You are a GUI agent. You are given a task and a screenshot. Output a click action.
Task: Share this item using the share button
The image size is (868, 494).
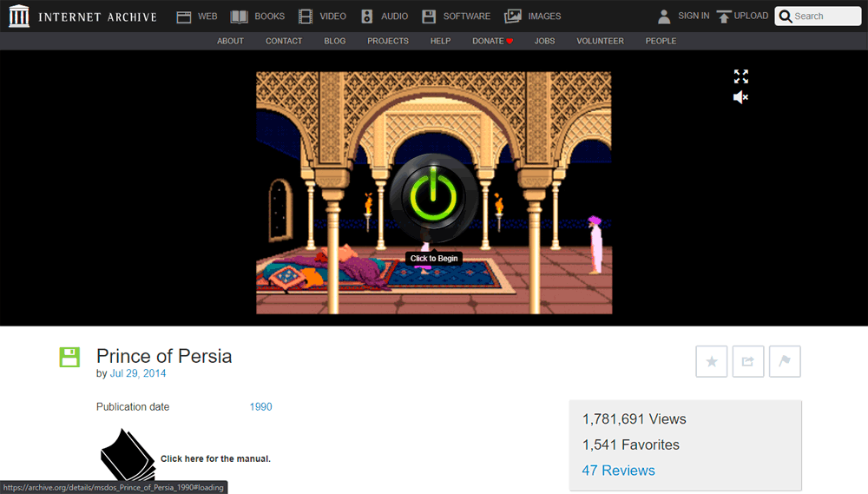(x=748, y=362)
